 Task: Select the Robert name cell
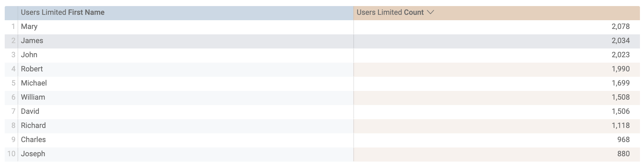tap(32, 69)
